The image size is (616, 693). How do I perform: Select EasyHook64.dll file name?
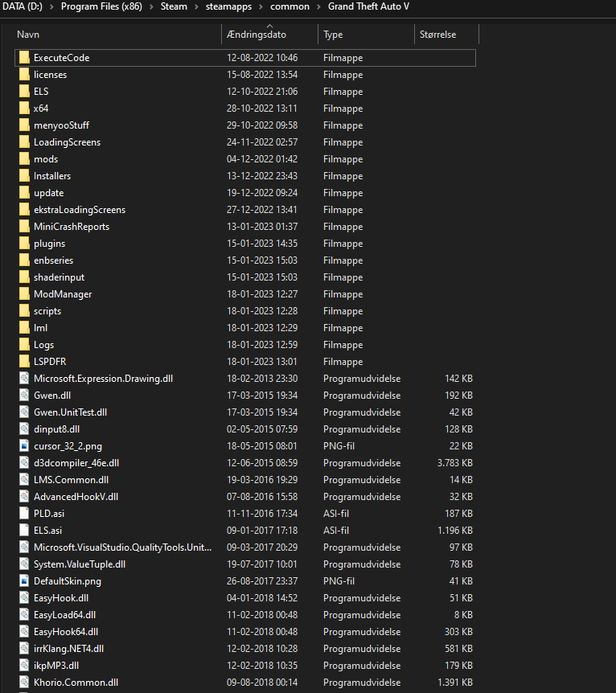coord(66,632)
